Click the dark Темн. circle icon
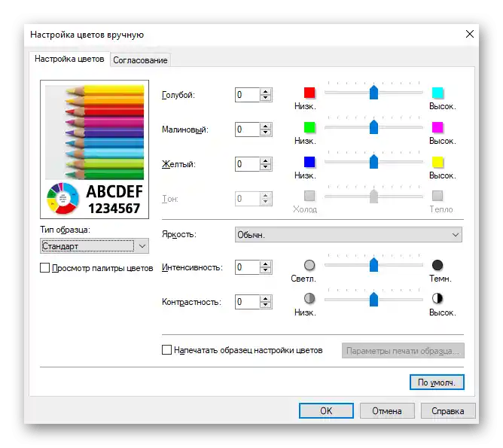The height and width of the screenshot is (448, 503). [437, 265]
